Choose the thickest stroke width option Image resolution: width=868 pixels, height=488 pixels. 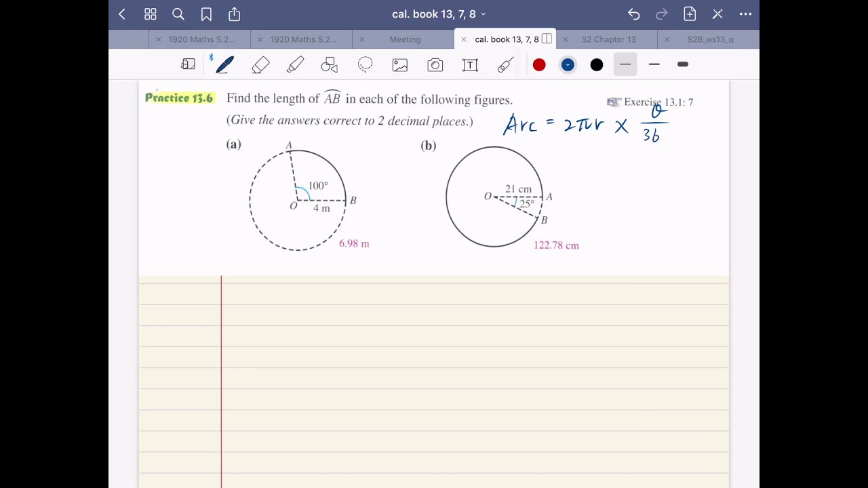click(x=683, y=64)
